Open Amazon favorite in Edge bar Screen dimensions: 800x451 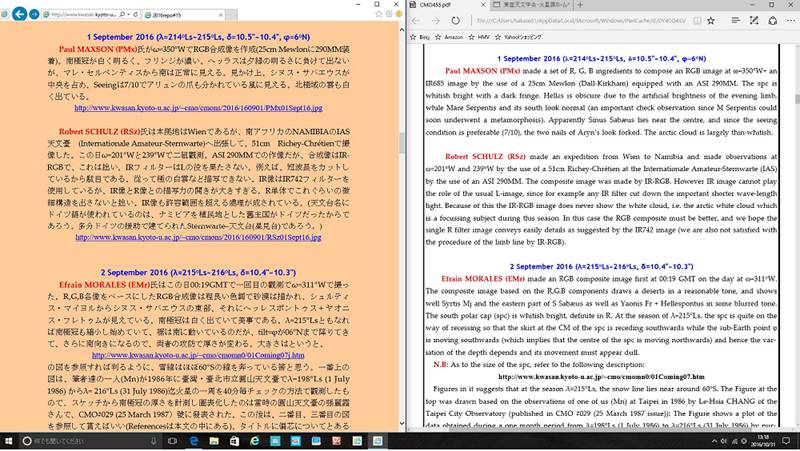(449, 37)
